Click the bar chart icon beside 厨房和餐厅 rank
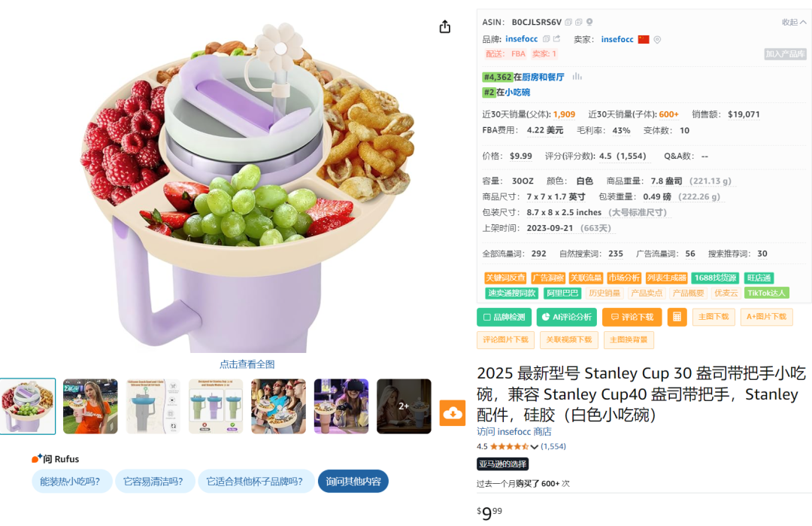The width and height of the screenshot is (812, 526). point(577,77)
